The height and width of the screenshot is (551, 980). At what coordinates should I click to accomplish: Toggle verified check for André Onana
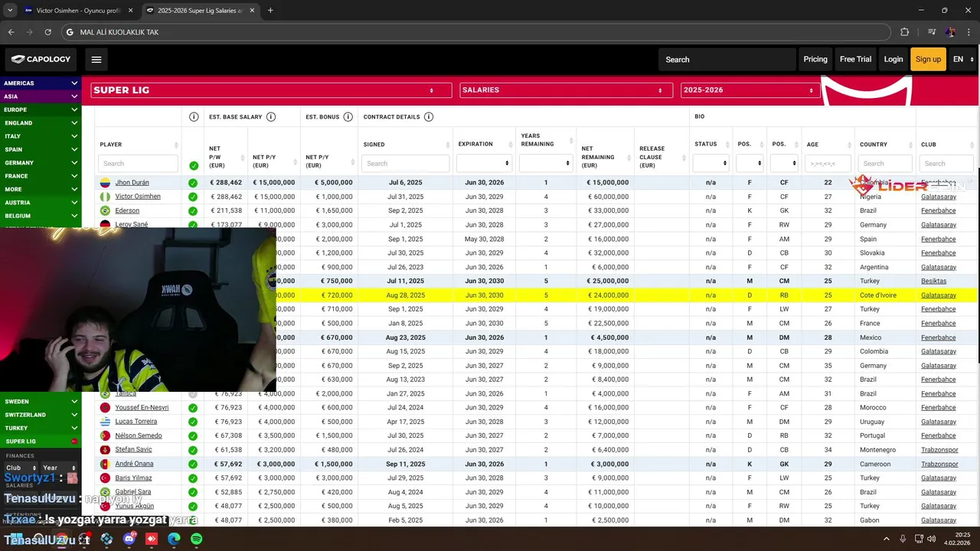coord(193,464)
